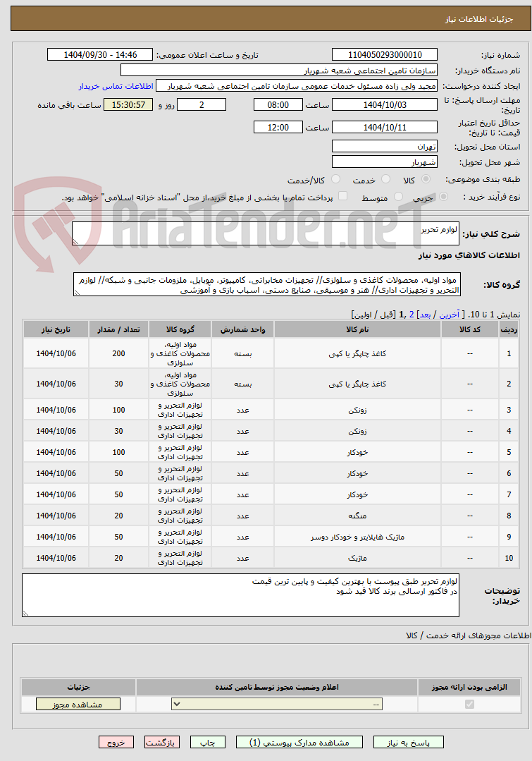532x761 pixels.
Task: Select the جزیی purchase type radio
Action: tap(443, 197)
